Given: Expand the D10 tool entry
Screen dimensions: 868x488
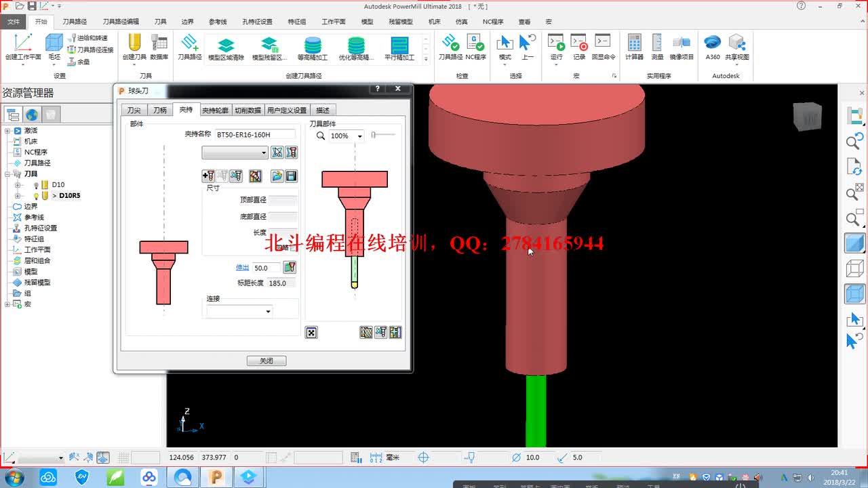Looking at the screenshot, I should tap(18, 184).
